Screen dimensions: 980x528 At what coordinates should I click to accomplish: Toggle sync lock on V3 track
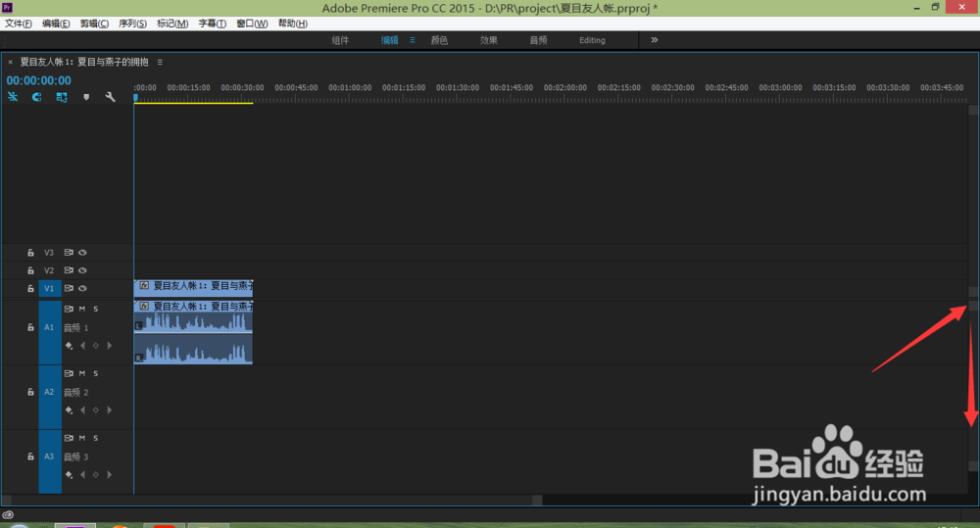pos(69,253)
